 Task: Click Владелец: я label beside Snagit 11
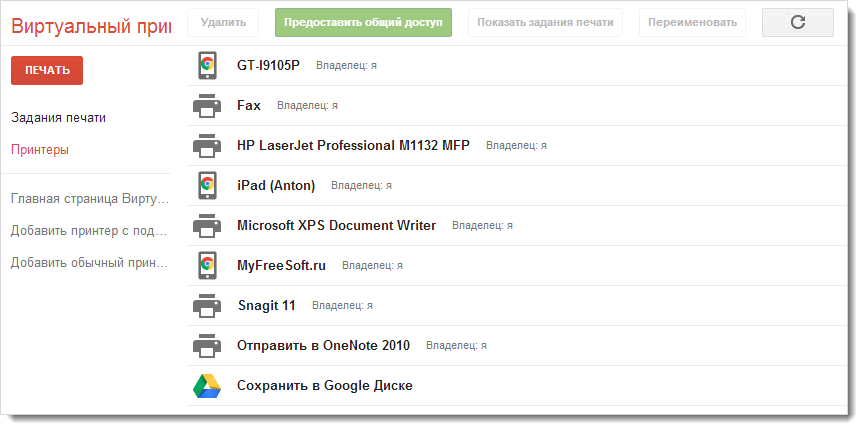point(342,306)
